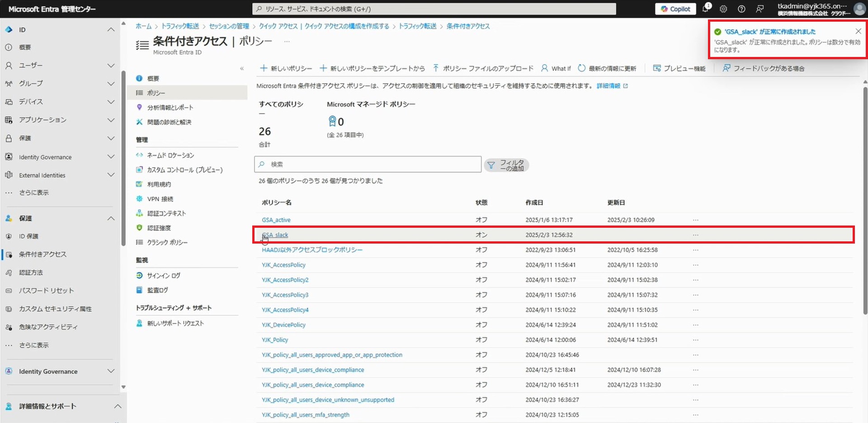Open 概要 in the left sidebar
Viewport: 868px width, 423px height.
click(25, 47)
